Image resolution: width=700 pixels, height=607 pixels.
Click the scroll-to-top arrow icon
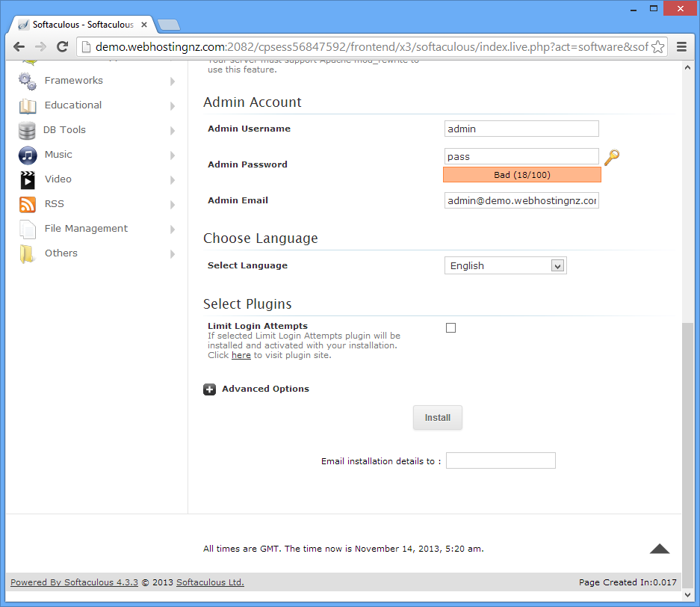pyautogui.click(x=659, y=549)
